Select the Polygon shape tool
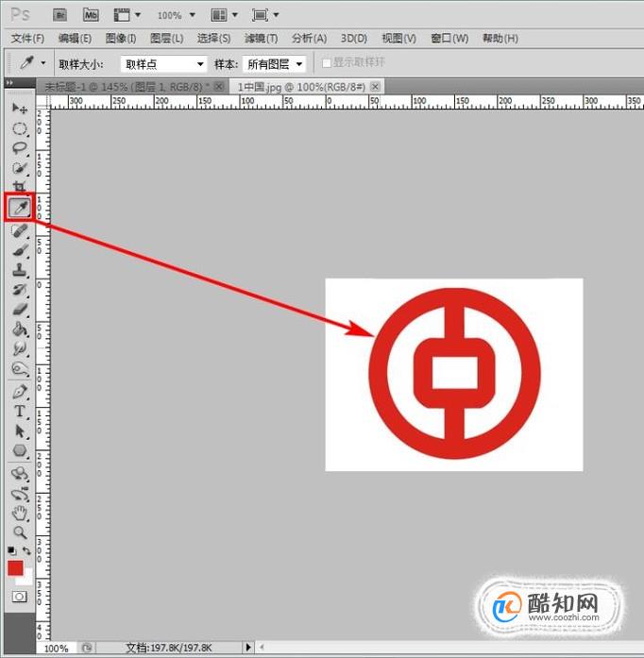 tap(19, 450)
